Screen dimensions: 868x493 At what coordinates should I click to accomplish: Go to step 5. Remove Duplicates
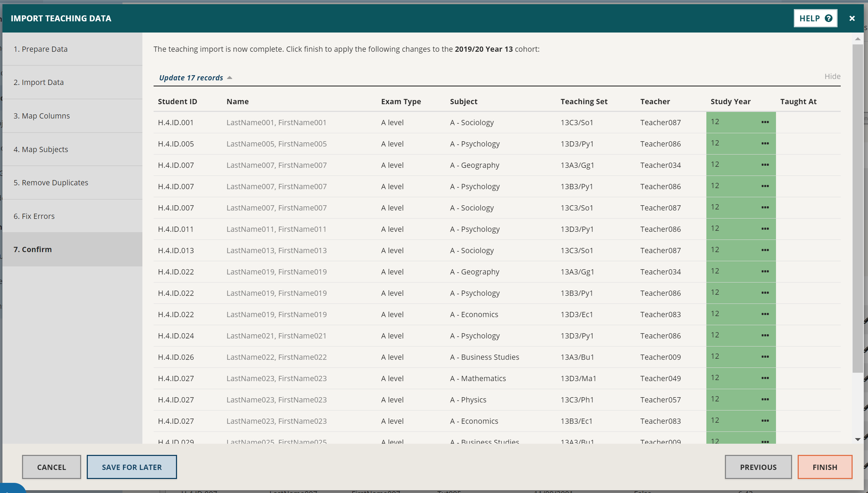pyautogui.click(x=72, y=183)
